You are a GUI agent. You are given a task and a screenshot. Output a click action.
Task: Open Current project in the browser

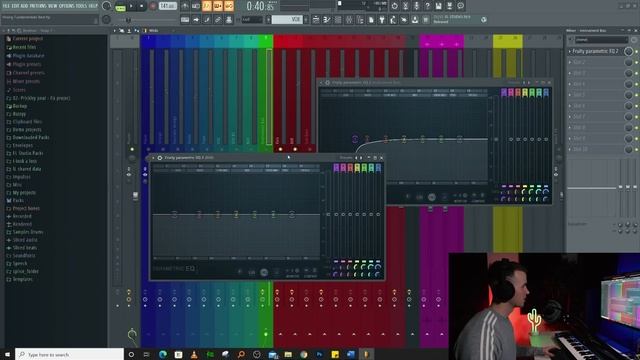(x=28, y=39)
